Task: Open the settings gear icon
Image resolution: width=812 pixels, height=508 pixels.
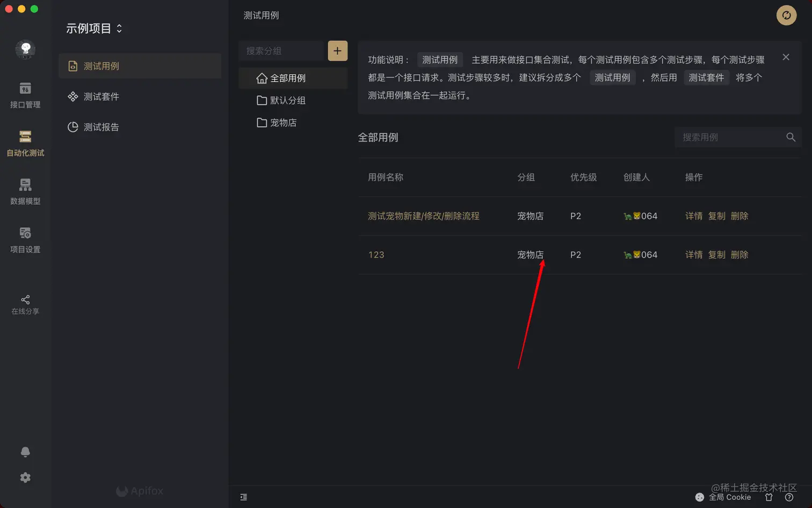Action: click(x=25, y=477)
